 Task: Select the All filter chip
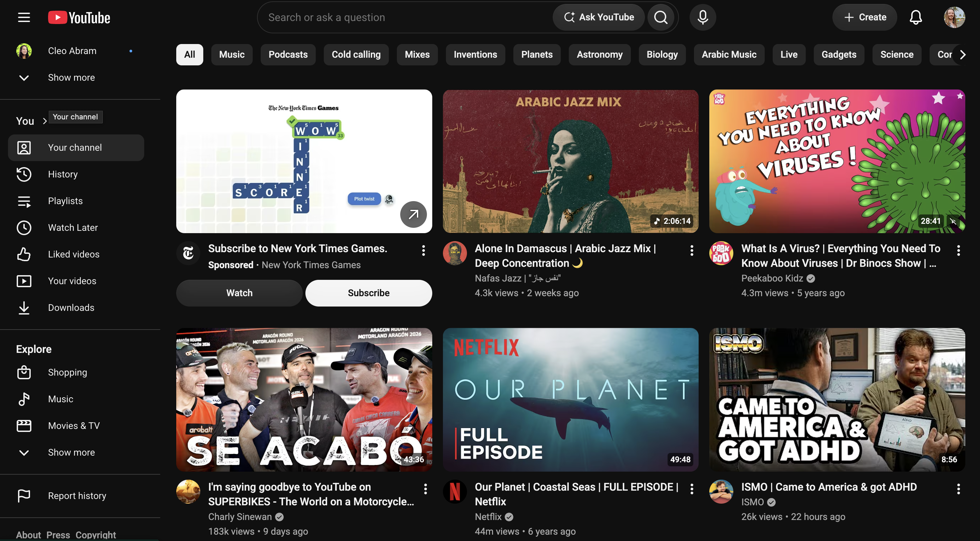pos(190,55)
